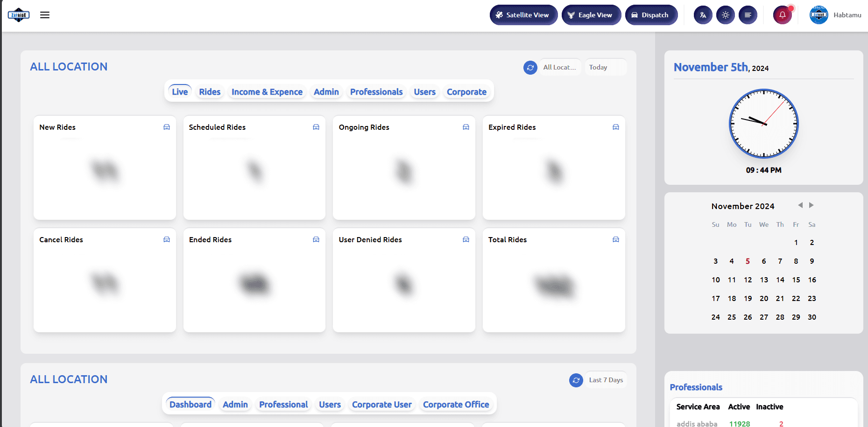Open the All Location dropdown
The image size is (868, 427).
(x=560, y=67)
